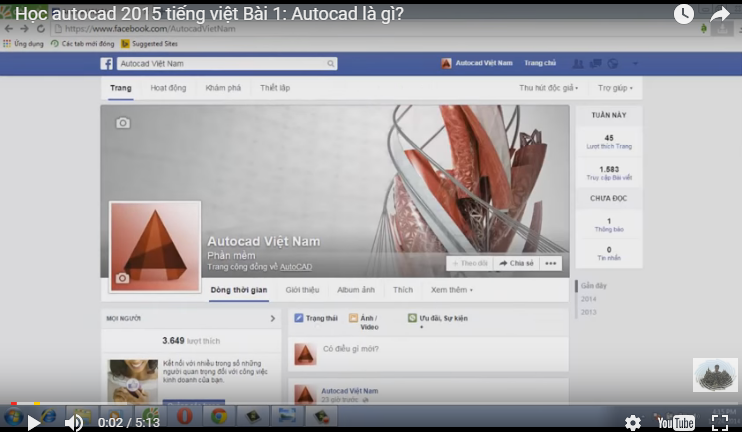Click the Windows Start orb
The height and width of the screenshot is (432, 742).
pos(13,417)
